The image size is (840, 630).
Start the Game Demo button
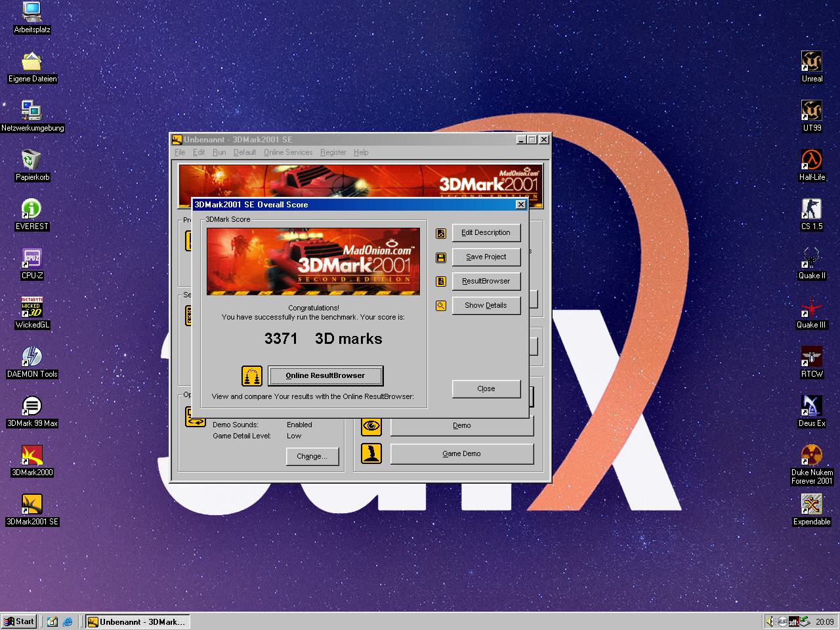pos(461,453)
